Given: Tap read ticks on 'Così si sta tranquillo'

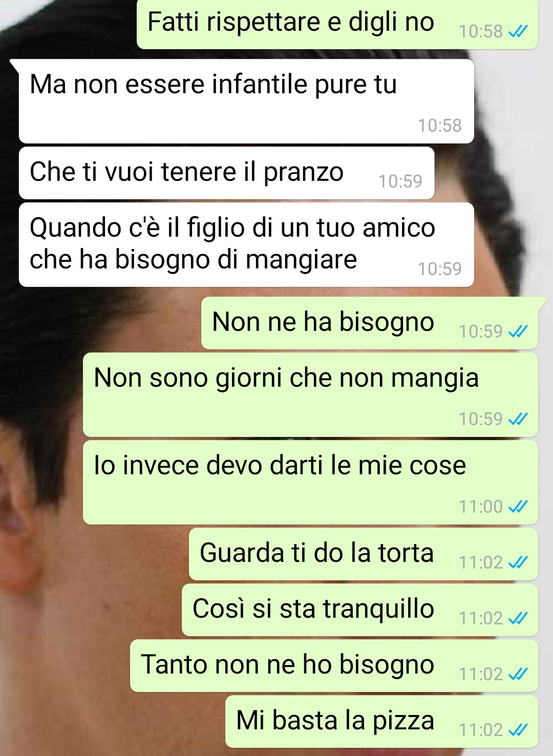Looking at the screenshot, I should (517, 619).
